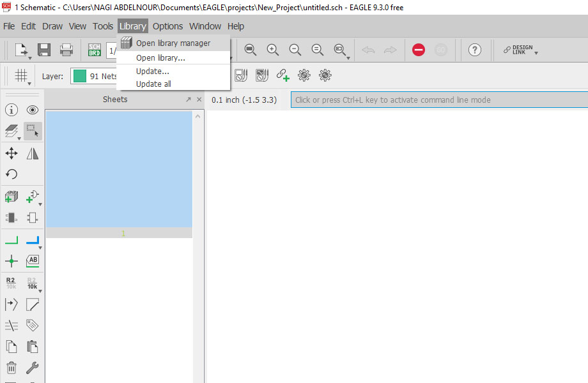Choose Open library manager menu entry
Screen dimensions: 588x383
click(x=173, y=43)
